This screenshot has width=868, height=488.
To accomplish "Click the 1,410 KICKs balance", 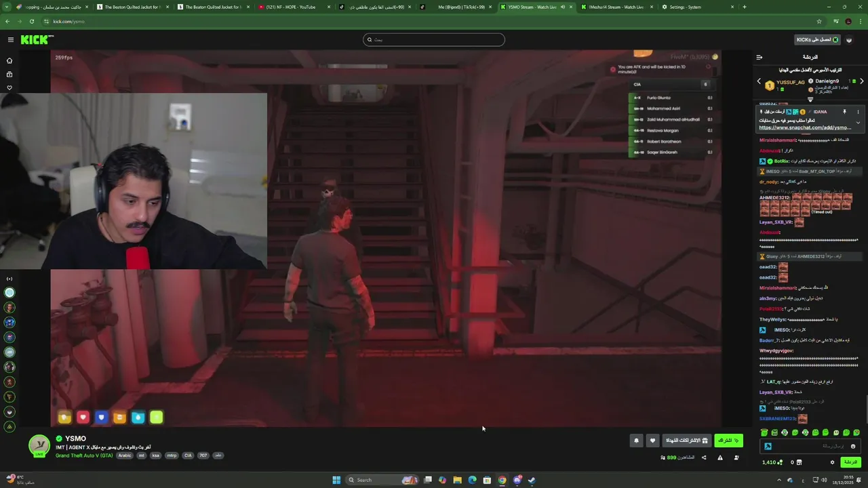I will pyautogui.click(x=772, y=462).
